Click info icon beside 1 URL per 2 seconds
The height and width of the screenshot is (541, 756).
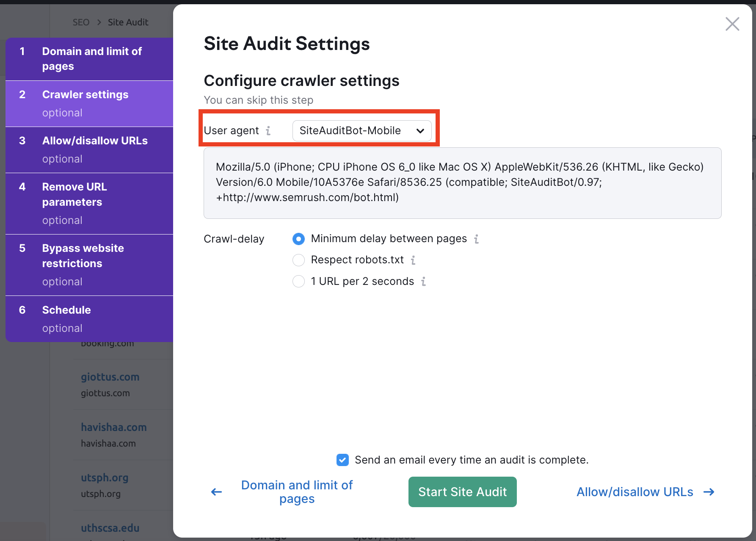(423, 282)
